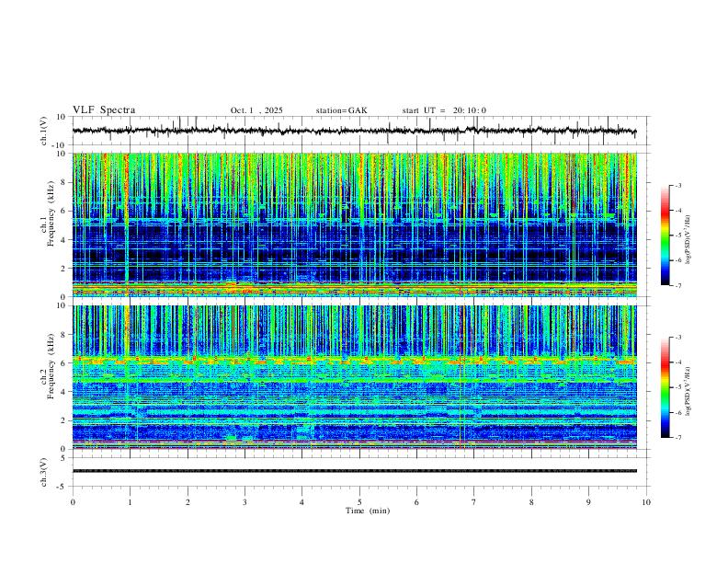
Task: Click the "-6" label on ch.2 colorbar
Action: (677, 412)
